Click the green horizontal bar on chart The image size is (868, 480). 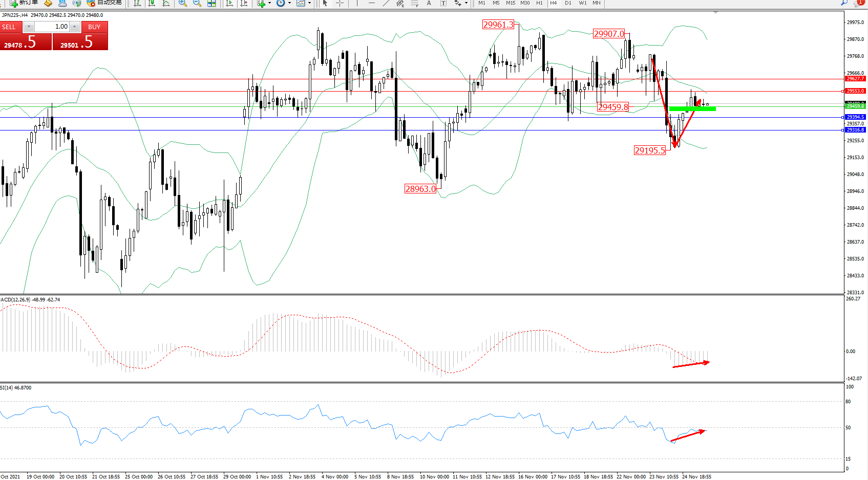click(x=692, y=108)
